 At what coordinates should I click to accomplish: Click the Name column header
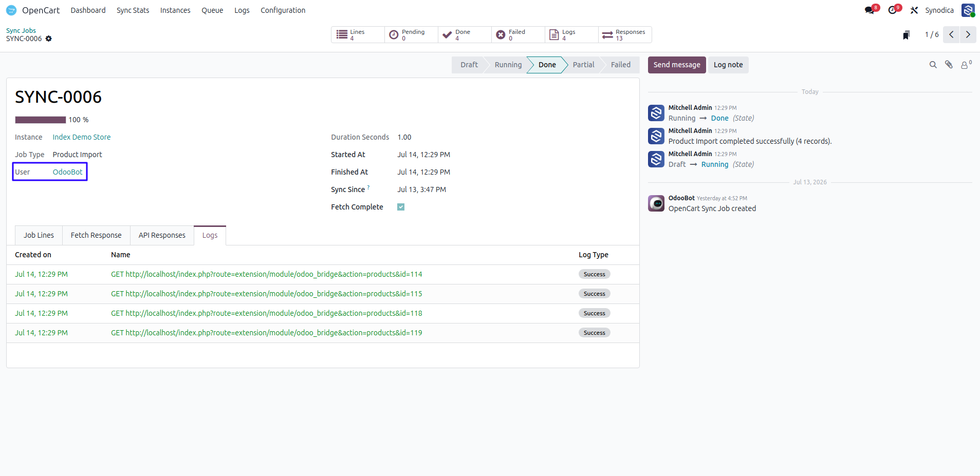pyautogui.click(x=121, y=255)
